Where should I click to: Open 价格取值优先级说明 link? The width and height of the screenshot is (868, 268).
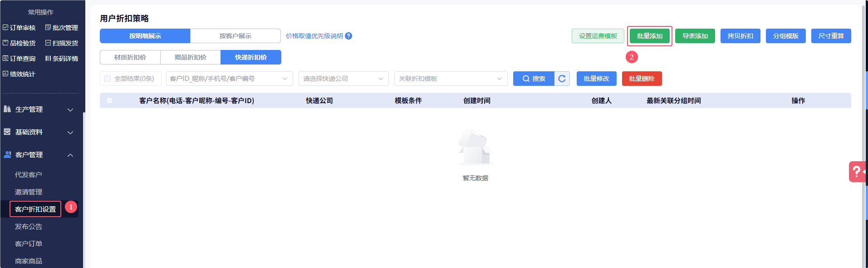[x=314, y=36]
